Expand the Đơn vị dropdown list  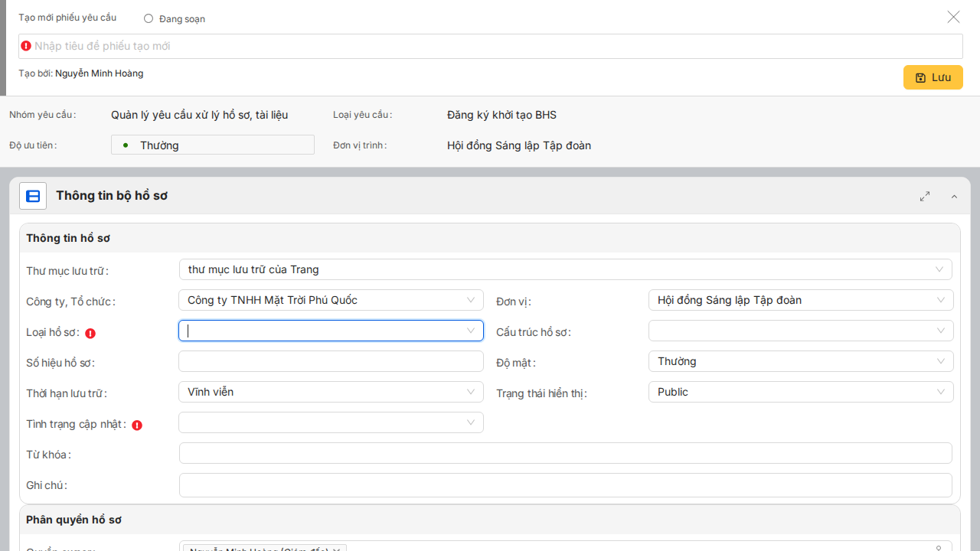800,300
